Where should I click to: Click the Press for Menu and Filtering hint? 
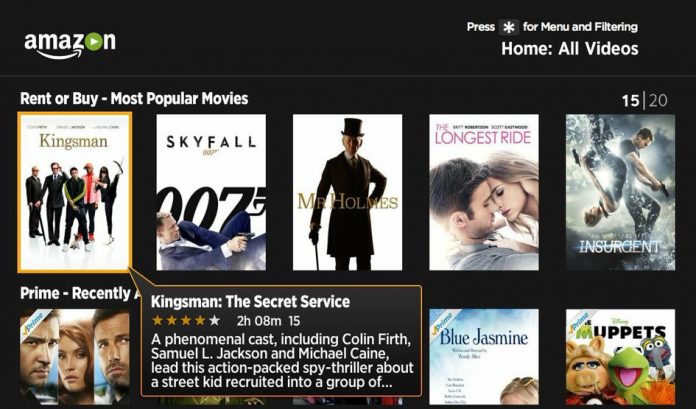(552, 27)
